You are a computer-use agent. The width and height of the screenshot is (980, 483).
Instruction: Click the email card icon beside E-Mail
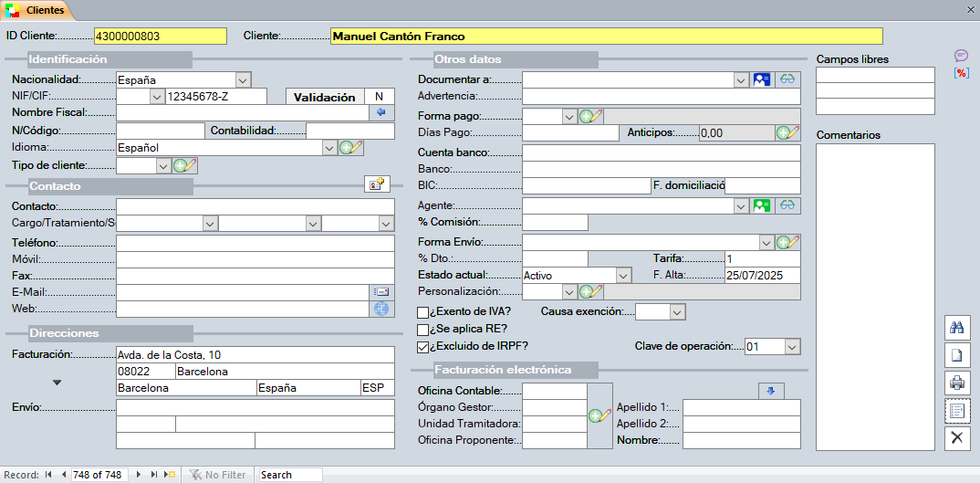coord(381,292)
